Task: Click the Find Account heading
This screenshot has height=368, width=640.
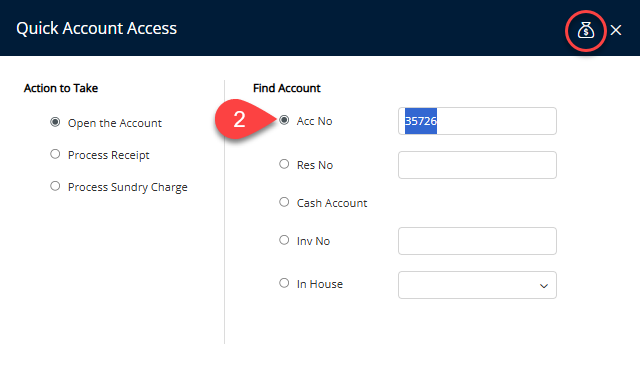Action: coord(287,88)
